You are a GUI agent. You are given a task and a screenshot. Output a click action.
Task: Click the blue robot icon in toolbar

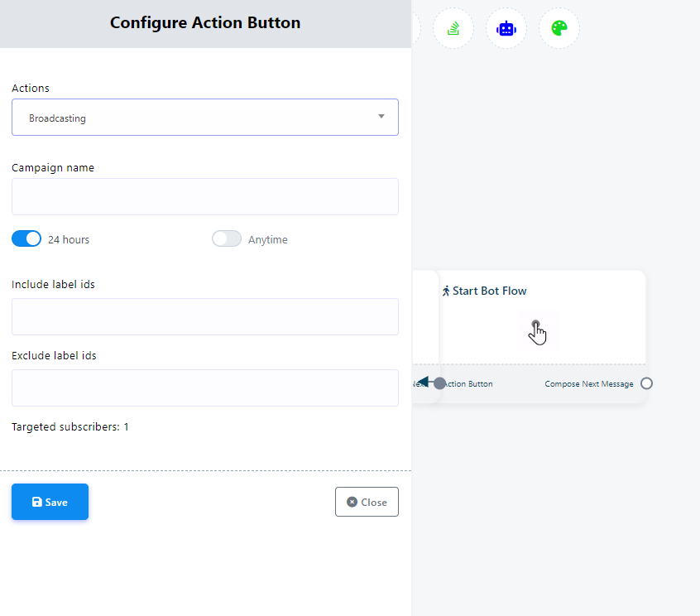pos(506,28)
